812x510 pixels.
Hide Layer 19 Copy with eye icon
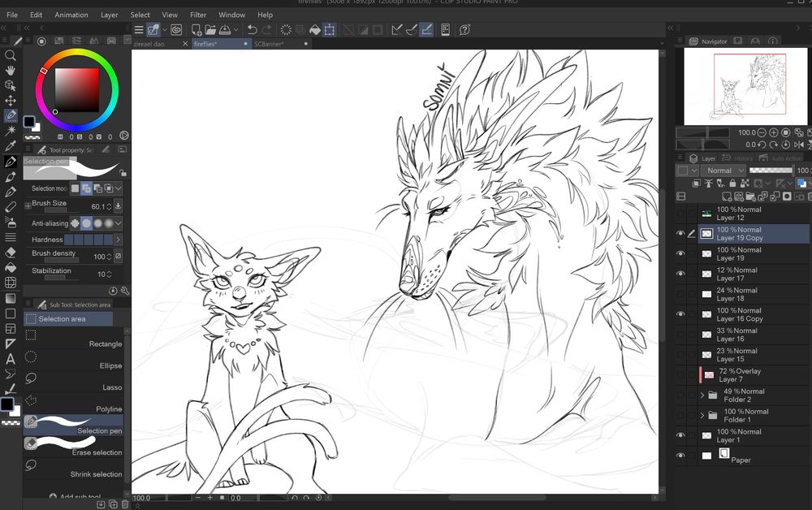[x=680, y=234]
